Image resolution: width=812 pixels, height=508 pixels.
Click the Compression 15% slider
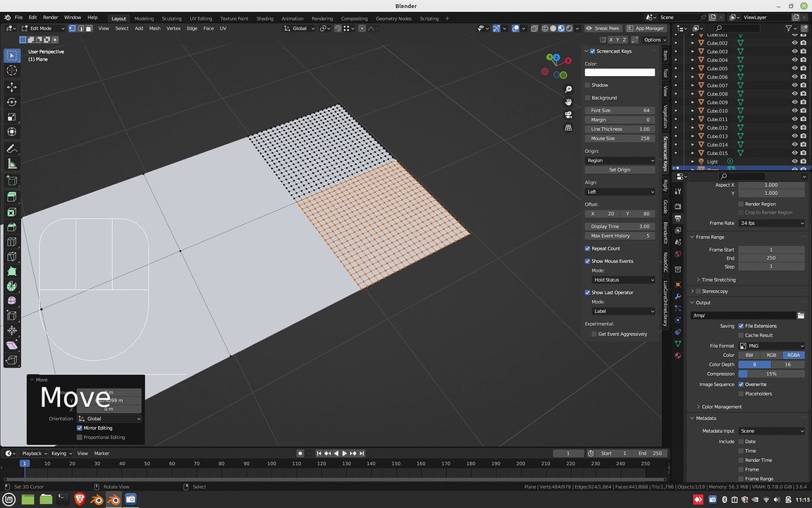coord(772,374)
